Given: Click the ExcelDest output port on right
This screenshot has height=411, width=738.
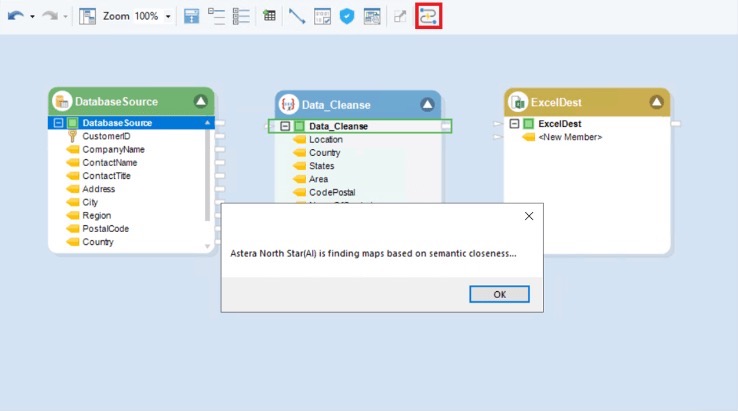Looking at the screenshot, I should pyautogui.click(x=675, y=124).
